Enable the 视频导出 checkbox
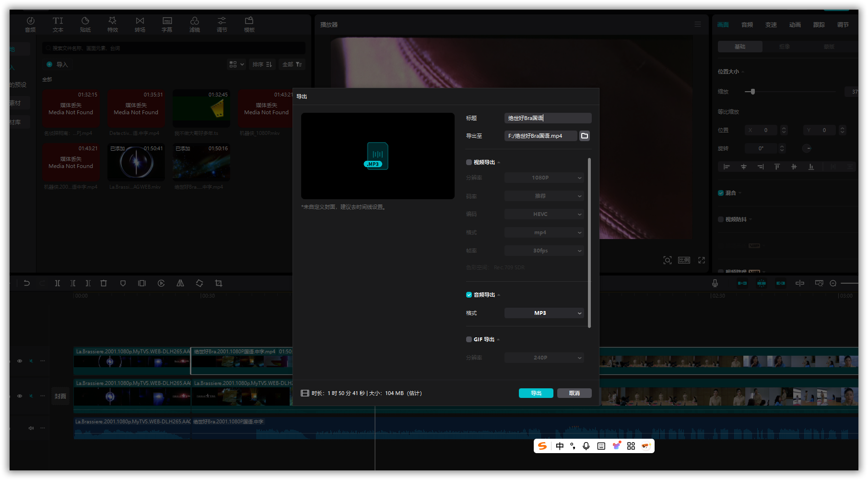 point(469,162)
